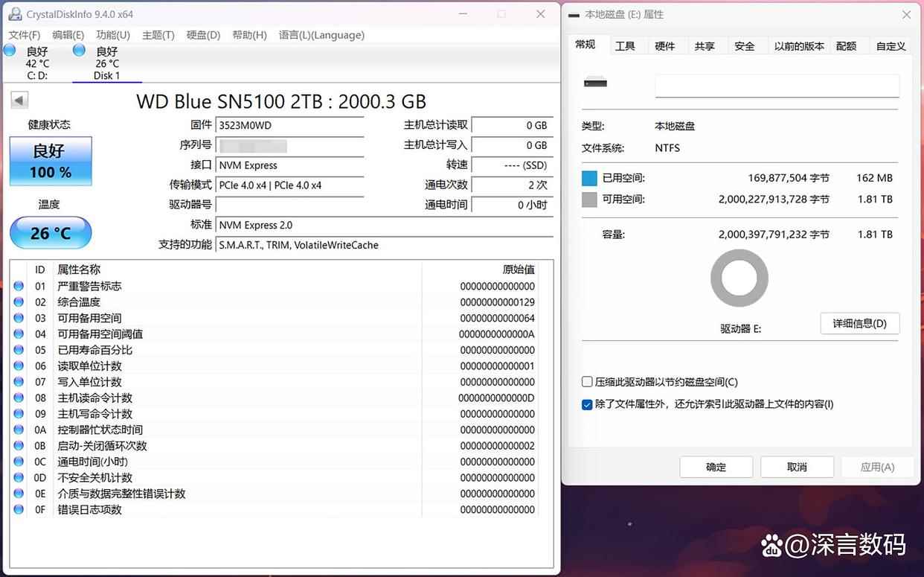Click status orb for attribute 01 严重警告标志
Image resolution: width=924 pixels, height=577 pixels.
tap(19, 286)
